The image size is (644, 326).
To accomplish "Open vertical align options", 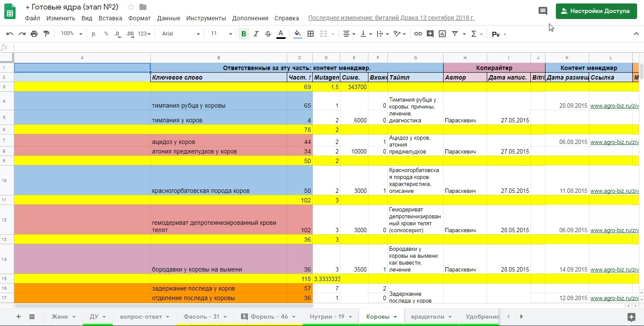I will pyautogui.click(x=366, y=34).
